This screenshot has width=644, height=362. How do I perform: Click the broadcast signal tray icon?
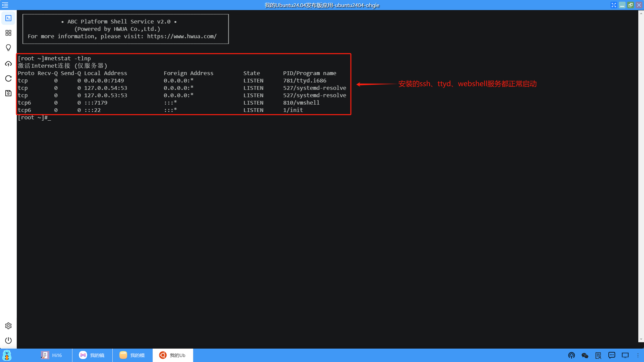point(572,355)
